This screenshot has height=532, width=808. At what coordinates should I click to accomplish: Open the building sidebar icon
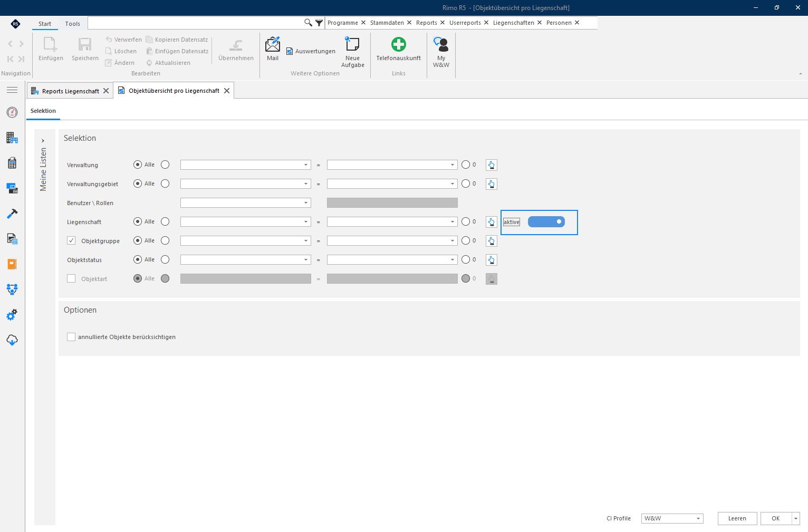pyautogui.click(x=12, y=138)
